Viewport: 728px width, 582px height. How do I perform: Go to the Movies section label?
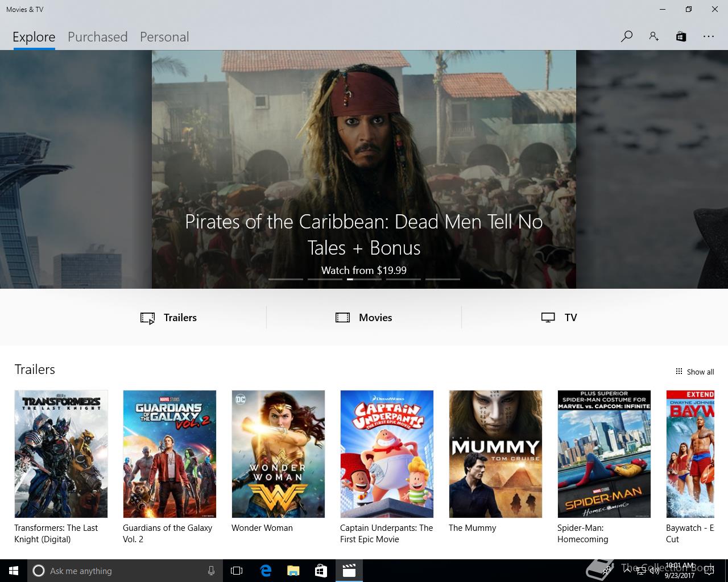[375, 318]
